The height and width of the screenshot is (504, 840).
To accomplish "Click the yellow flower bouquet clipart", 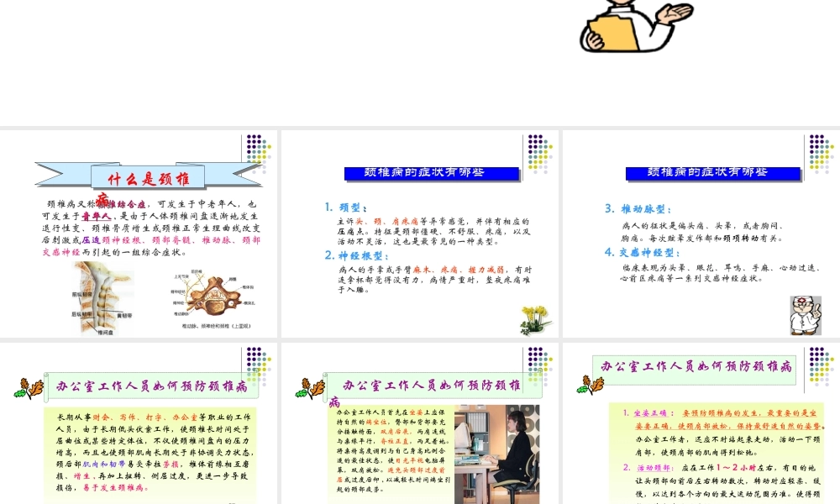I will [534, 320].
